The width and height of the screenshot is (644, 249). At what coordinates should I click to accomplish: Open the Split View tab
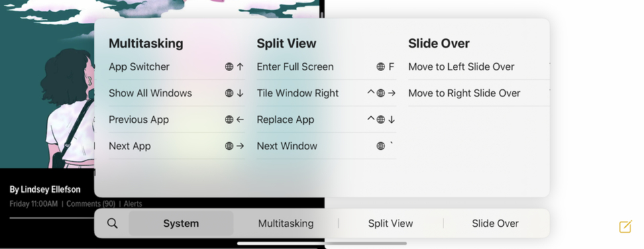pyautogui.click(x=390, y=223)
